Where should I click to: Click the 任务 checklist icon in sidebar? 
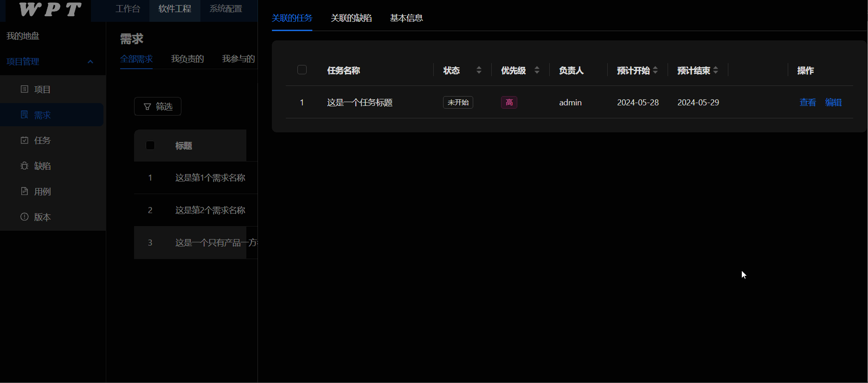point(25,140)
